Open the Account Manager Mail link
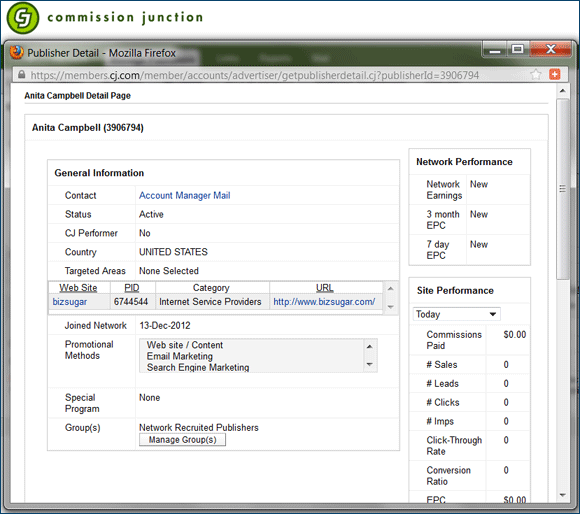 coord(184,195)
